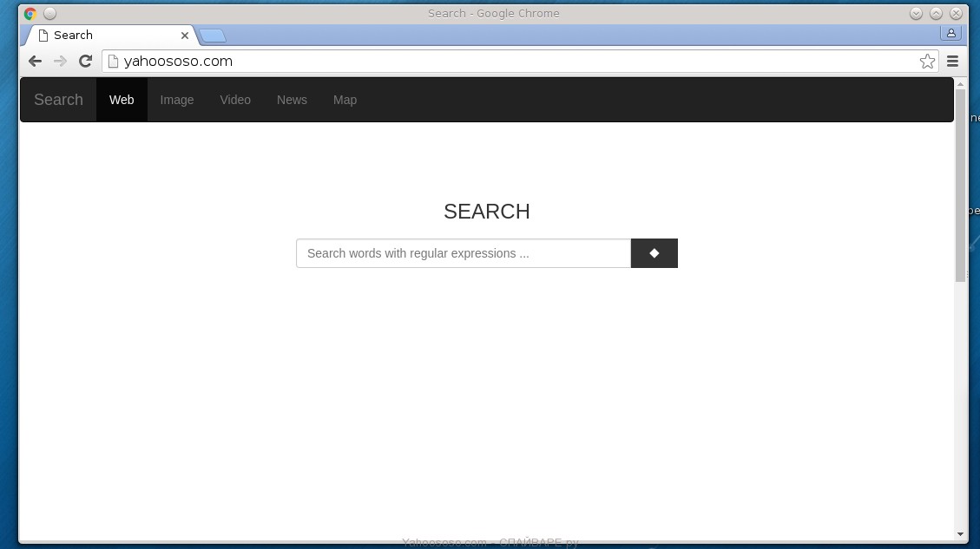Click the search words input field
The image size is (980, 549).
coord(464,253)
